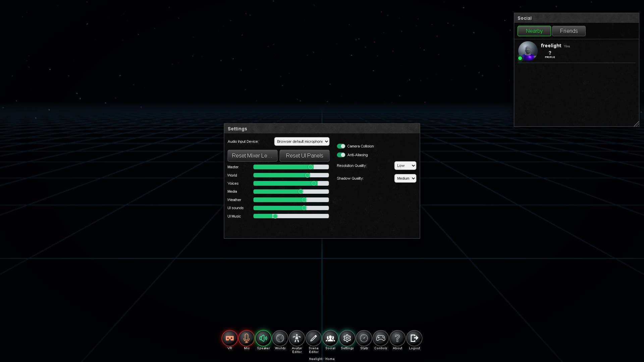
Task: Open the Audio Input Device dropdown
Action: click(x=302, y=141)
